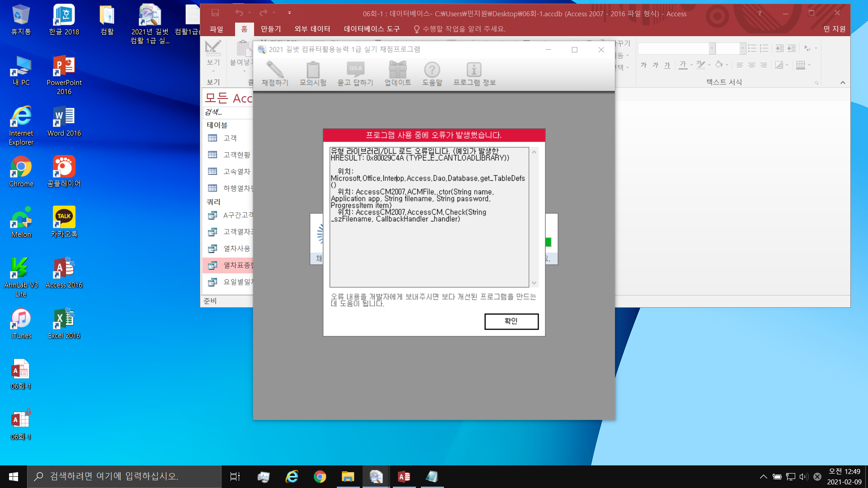Open the 파일 ribbon tab
Image resolution: width=868 pixels, height=488 pixels.
[217, 29]
